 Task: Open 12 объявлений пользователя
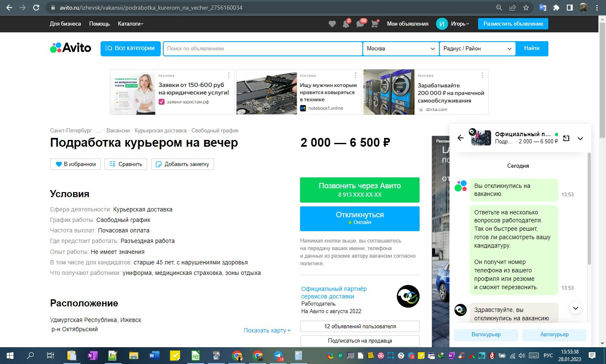point(360,326)
